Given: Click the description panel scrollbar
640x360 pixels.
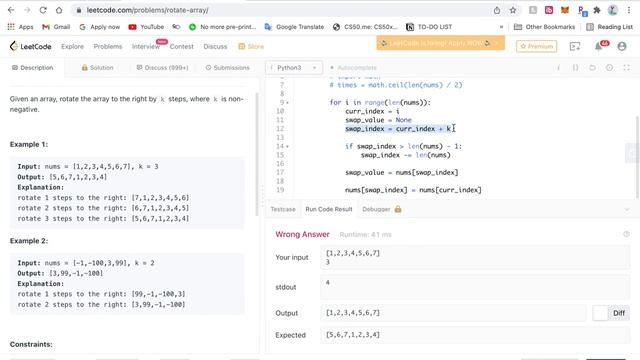Looking at the screenshot, I should 257,154.
